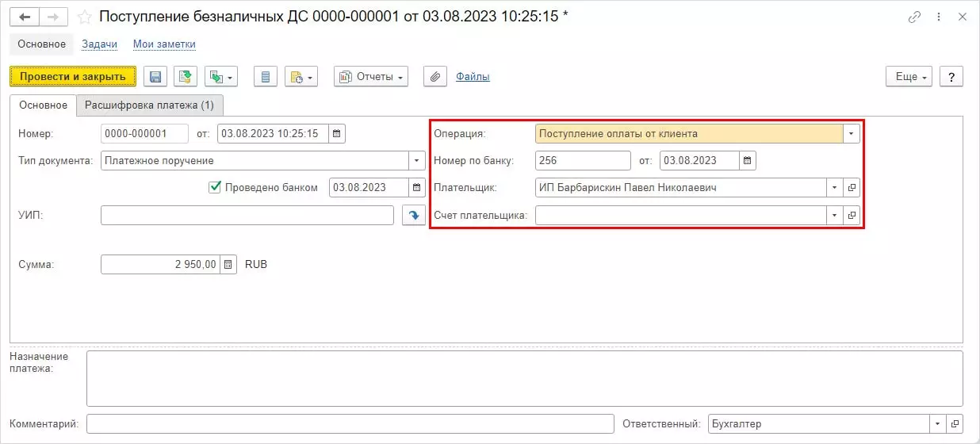Click the Счет плательщика input field
The width and height of the screenshot is (980, 444).
pos(681,215)
